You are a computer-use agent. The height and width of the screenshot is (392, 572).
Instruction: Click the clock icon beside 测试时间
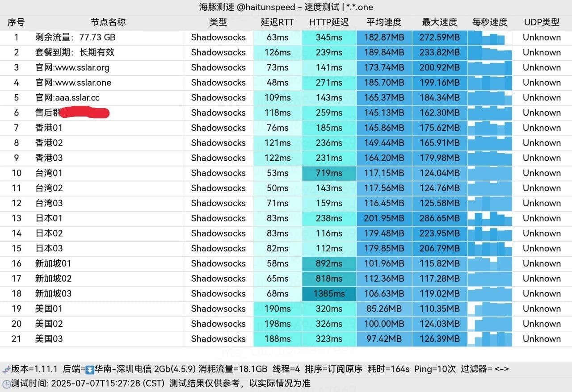6,384
